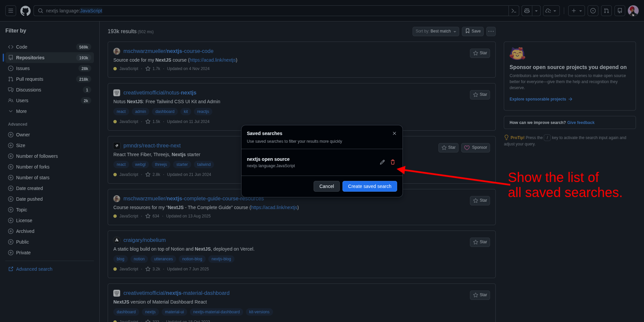
Task: Star the nextjs-complete-guide-course-resources repository
Action: pos(480,201)
